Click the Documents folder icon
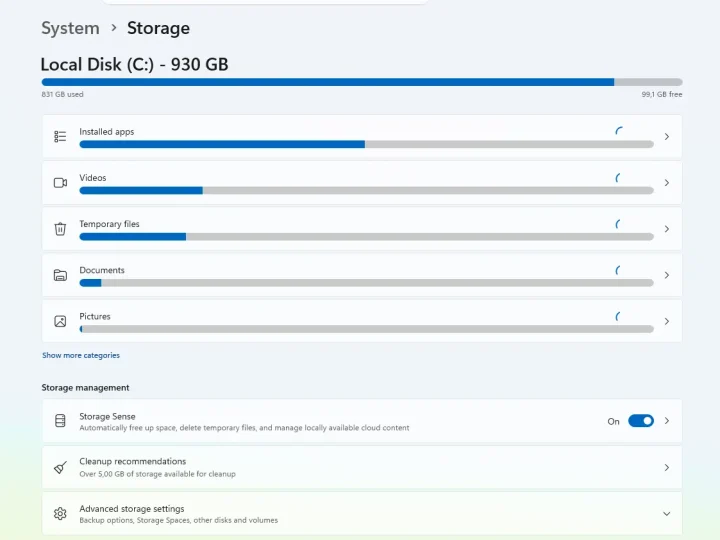The height and width of the screenshot is (540, 720). 60,275
